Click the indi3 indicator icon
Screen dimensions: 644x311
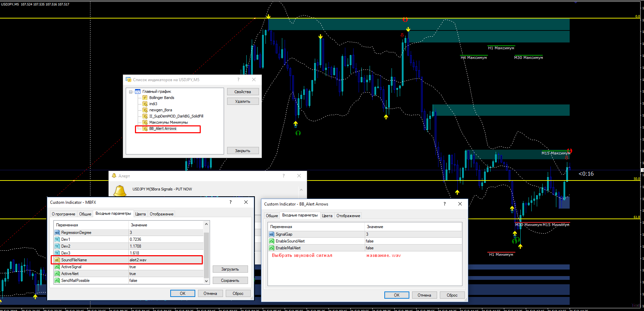coord(145,104)
